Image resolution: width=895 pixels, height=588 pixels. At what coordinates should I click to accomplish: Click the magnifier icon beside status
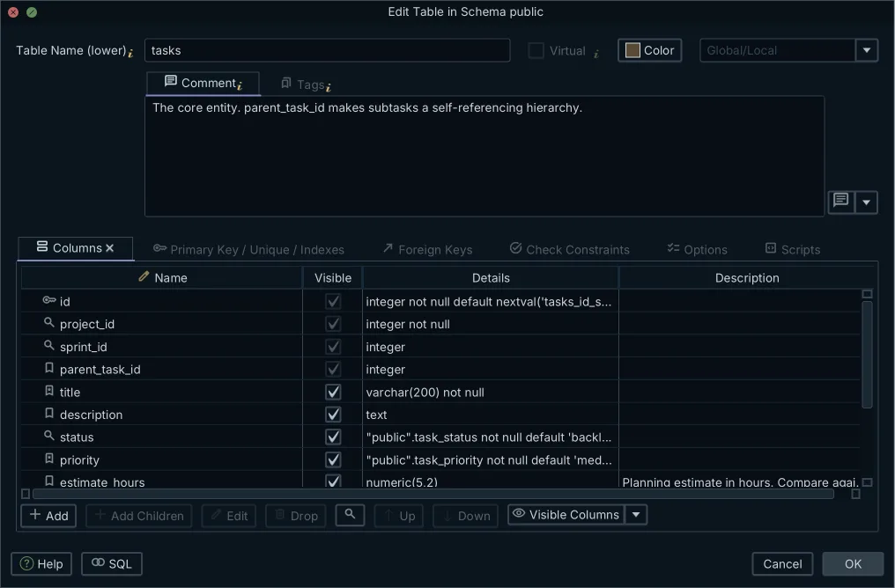(x=49, y=437)
